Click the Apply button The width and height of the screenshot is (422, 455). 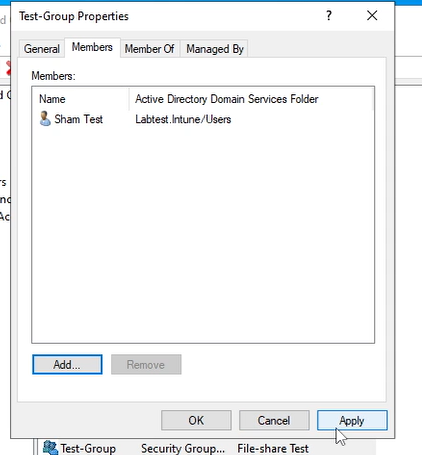pos(352,420)
